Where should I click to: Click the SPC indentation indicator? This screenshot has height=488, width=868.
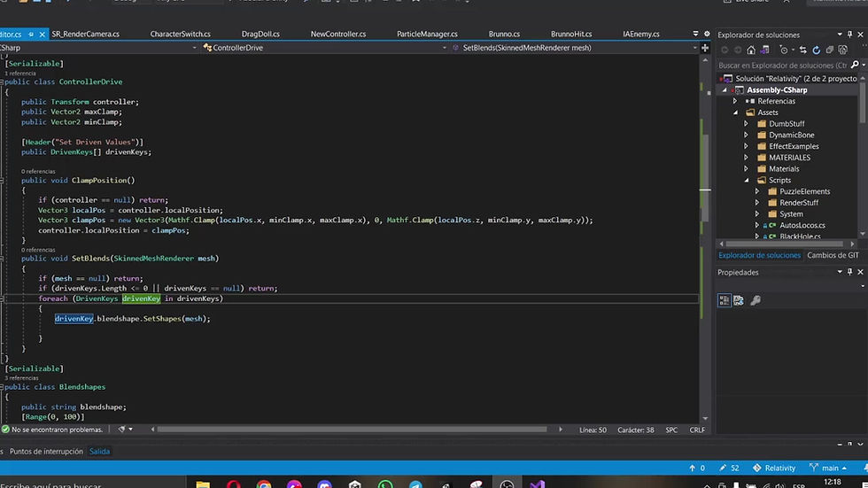(x=671, y=430)
